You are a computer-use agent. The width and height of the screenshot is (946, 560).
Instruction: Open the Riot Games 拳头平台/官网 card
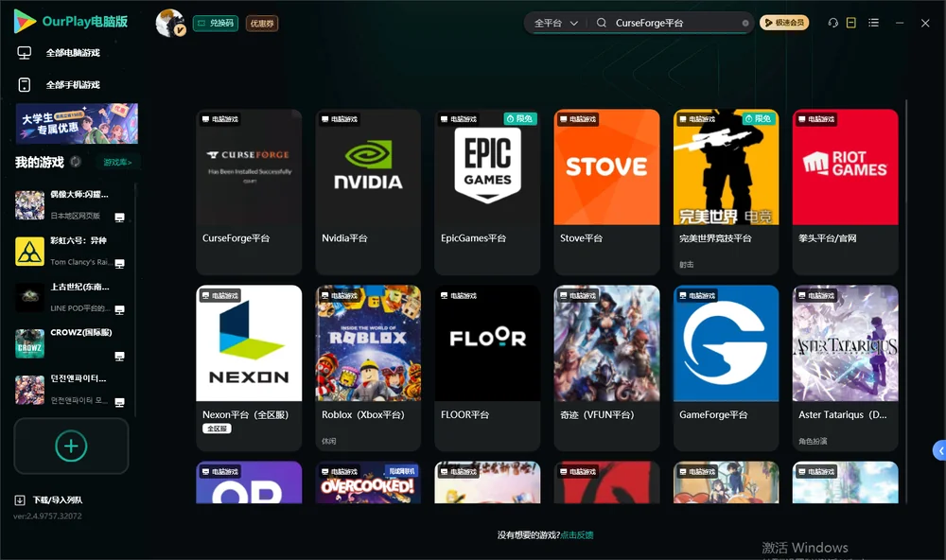(845, 192)
